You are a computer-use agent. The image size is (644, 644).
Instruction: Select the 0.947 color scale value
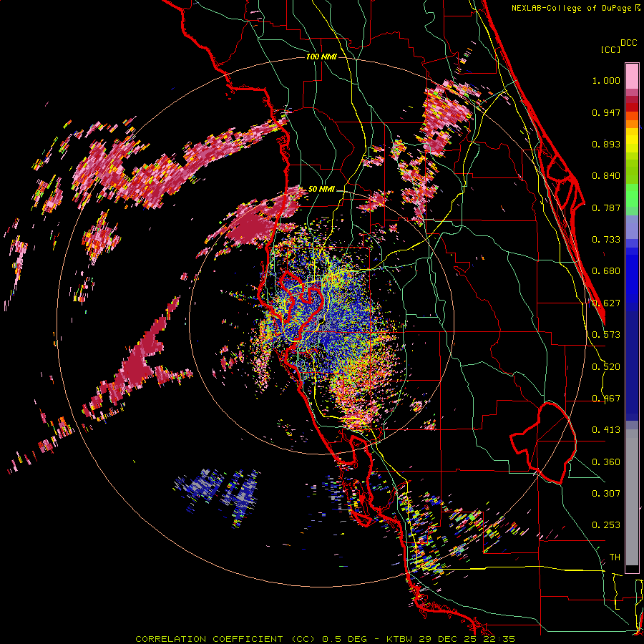(606, 112)
